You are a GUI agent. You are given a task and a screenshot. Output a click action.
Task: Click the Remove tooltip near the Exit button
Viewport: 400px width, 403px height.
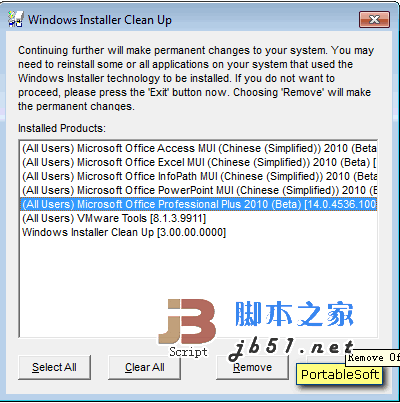pos(372,358)
